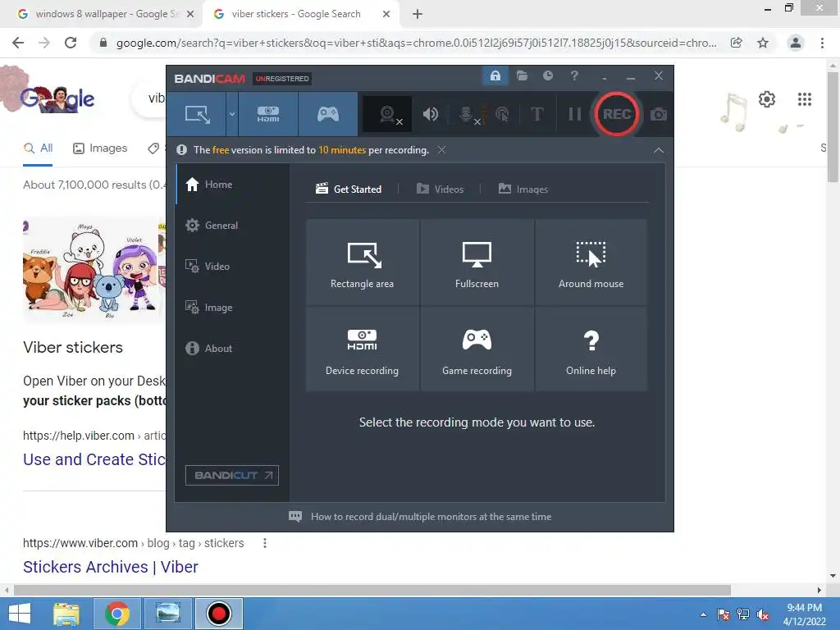Screen dimensions: 840x630
Task: Share this page icon in Chrome
Action: point(737,43)
